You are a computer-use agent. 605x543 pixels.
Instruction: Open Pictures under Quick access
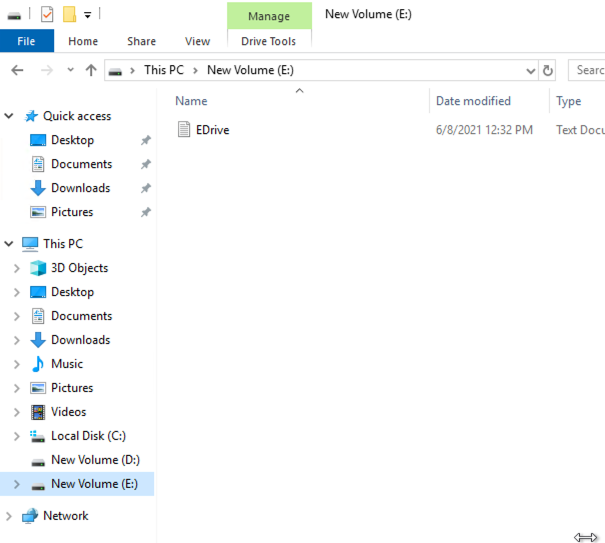72,211
